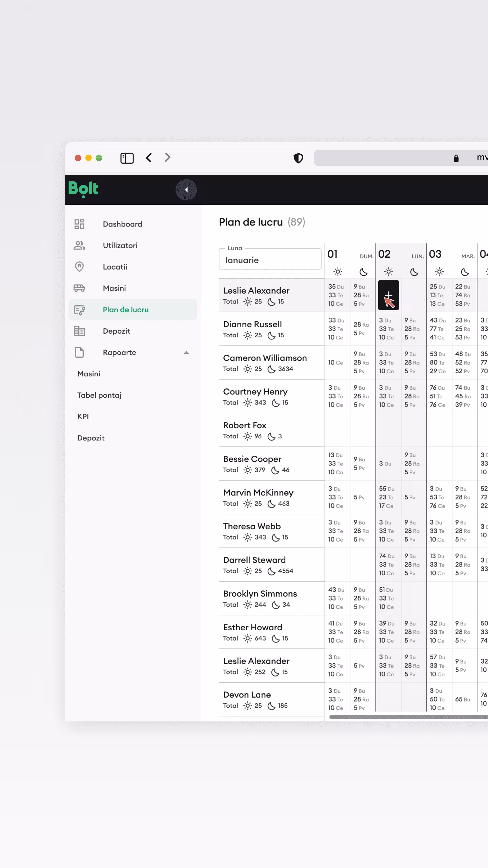Toggle the browser sidebar panel icon

click(127, 158)
